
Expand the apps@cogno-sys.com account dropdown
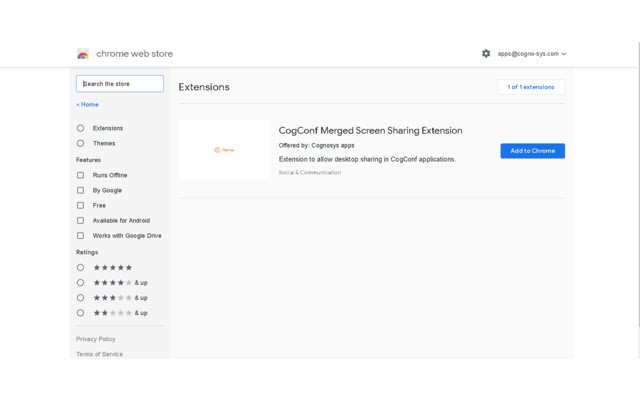coord(532,54)
